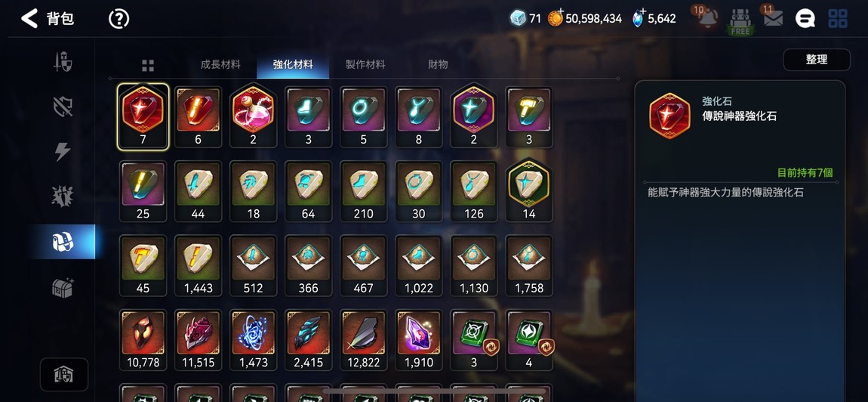Select the pink potion item with 2
Image resolution: width=868 pixels, height=402 pixels.
(x=253, y=116)
